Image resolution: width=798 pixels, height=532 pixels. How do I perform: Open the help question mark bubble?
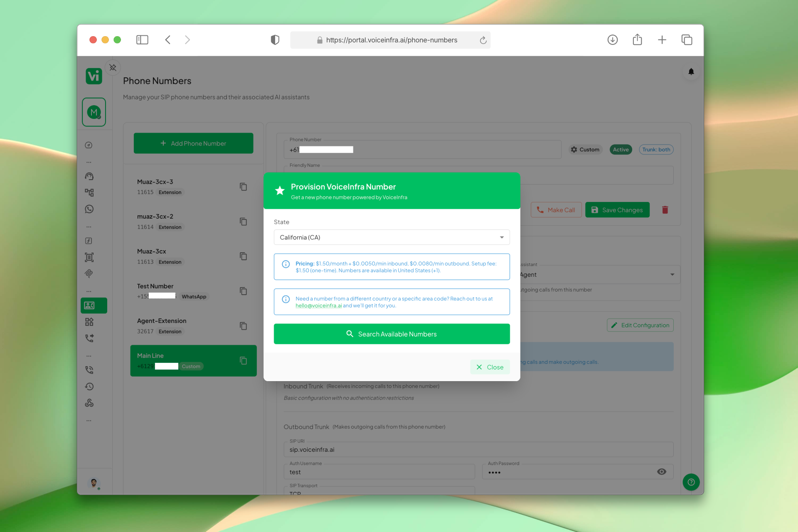click(691, 482)
